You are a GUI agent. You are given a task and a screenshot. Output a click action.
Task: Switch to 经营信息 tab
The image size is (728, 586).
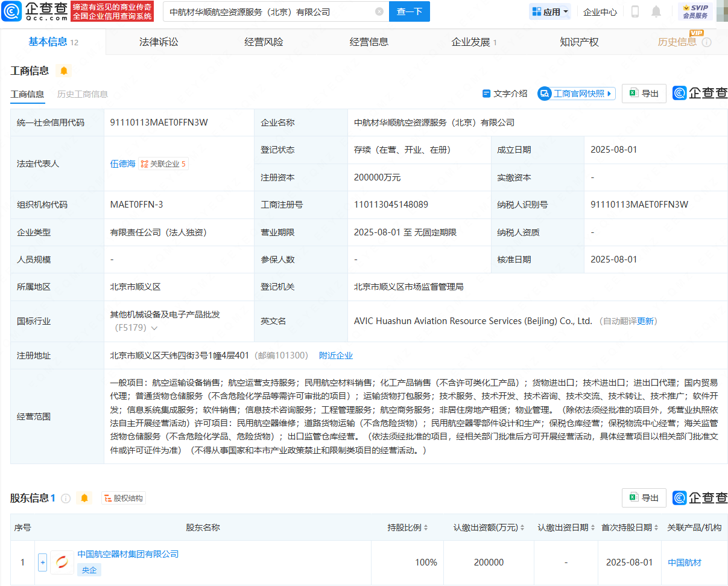(x=369, y=42)
